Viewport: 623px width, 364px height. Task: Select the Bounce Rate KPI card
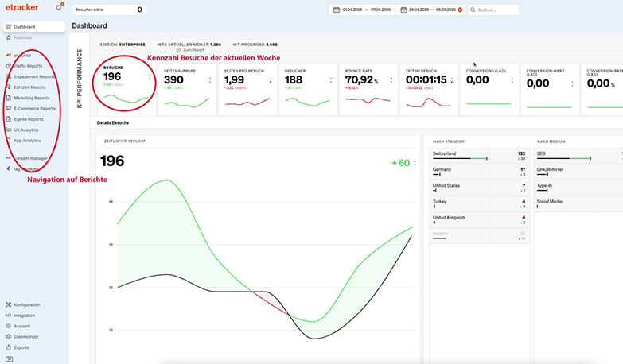368,89
